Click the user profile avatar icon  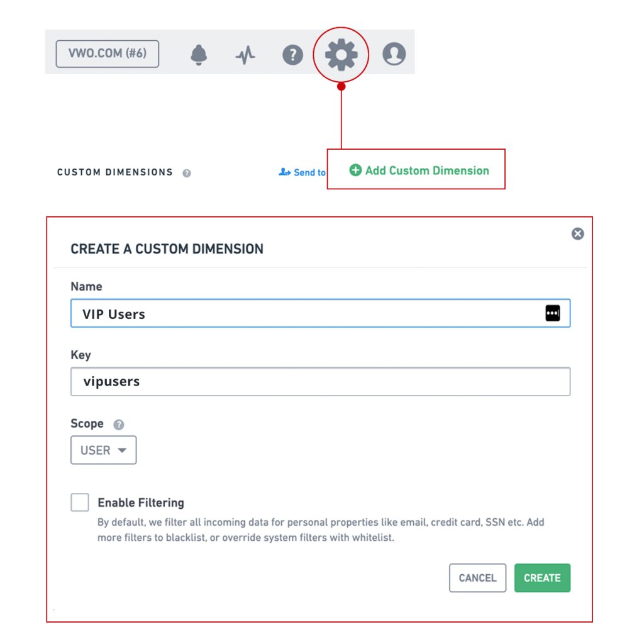tap(394, 54)
